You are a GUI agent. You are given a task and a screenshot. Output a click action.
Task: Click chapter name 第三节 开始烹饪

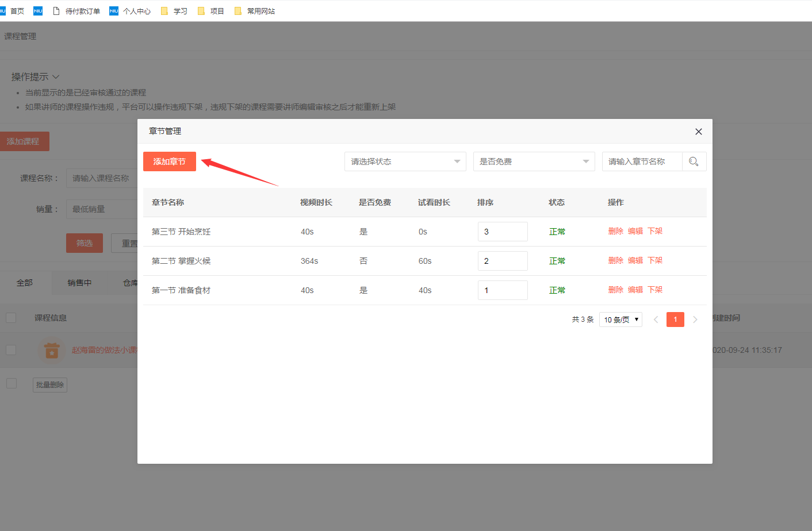(x=181, y=232)
